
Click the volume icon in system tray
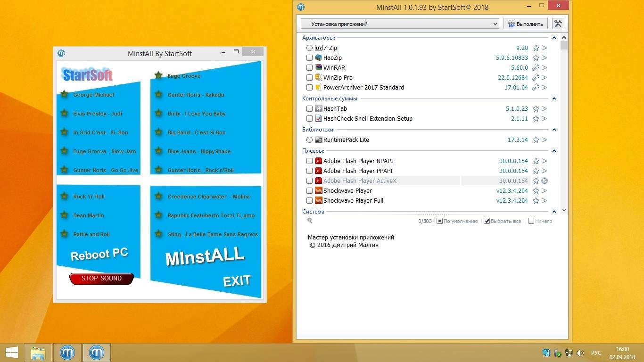580,353
